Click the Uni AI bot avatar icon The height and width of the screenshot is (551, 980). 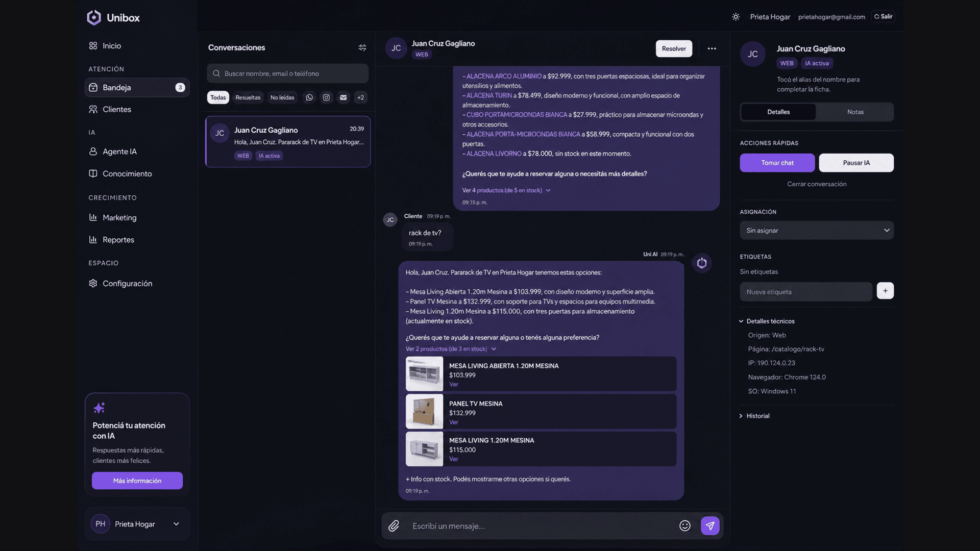point(702,263)
